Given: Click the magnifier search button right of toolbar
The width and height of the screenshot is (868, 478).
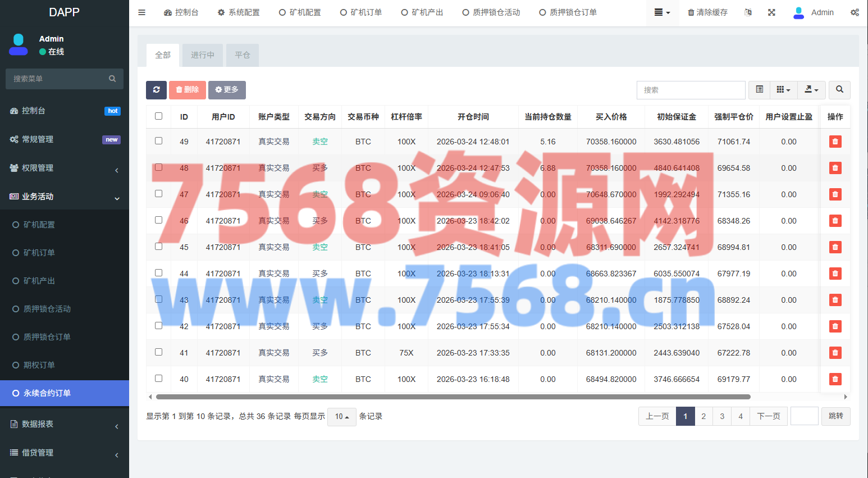Looking at the screenshot, I should [839, 90].
